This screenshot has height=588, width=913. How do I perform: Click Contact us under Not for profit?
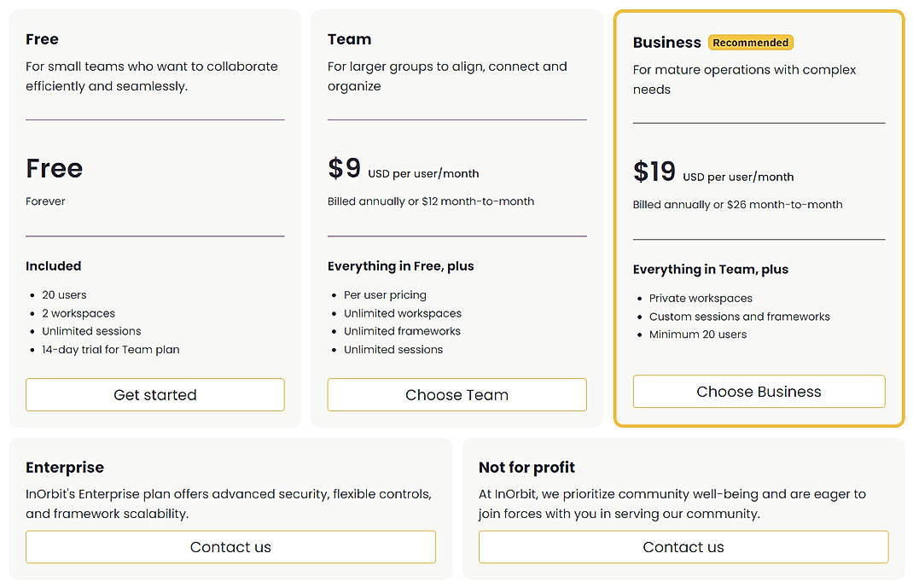(x=683, y=547)
